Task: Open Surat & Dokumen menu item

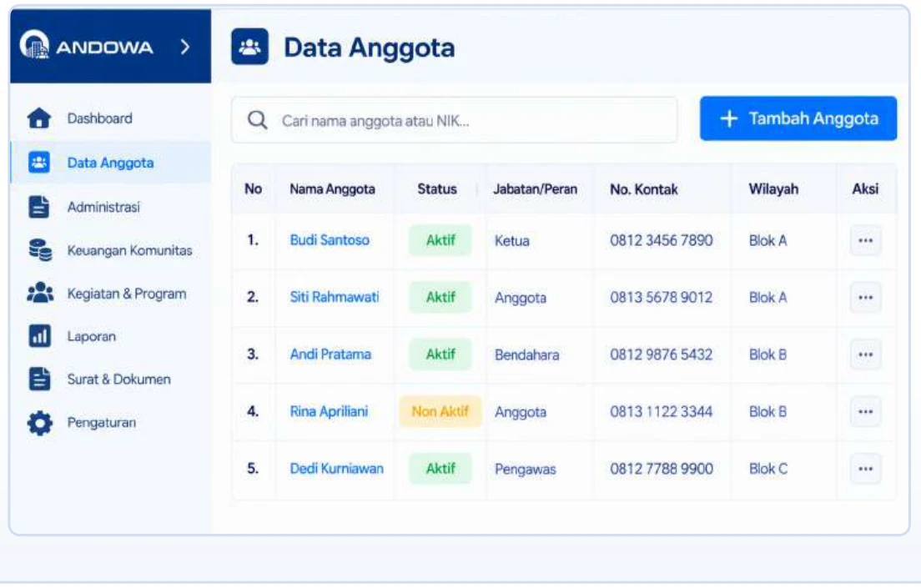Action: point(118,379)
